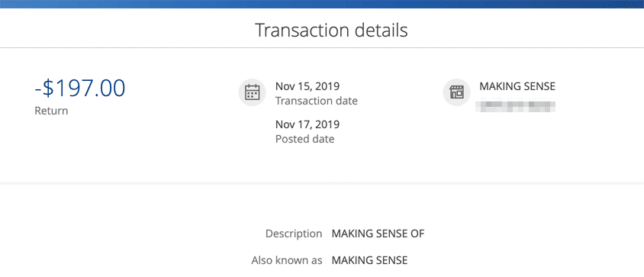The width and height of the screenshot is (644, 277).
Task: Click the Nov 17, 2019 posted date
Action: [x=308, y=124]
